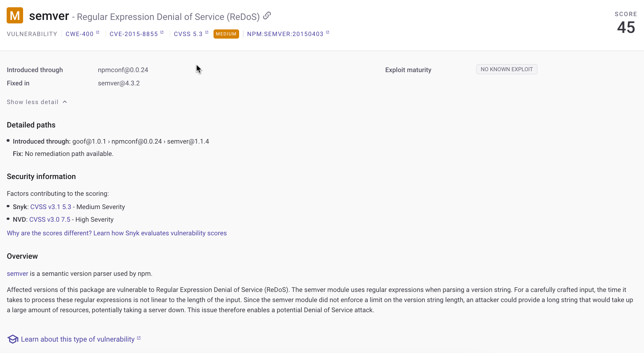This screenshot has width=644, height=353.
Task: Open the semver package link in Overview
Action: (17, 274)
